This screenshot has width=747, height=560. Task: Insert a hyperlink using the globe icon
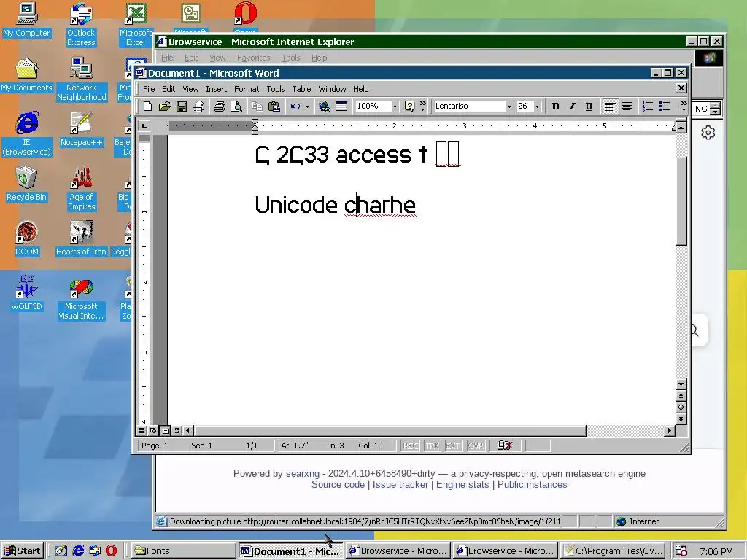(325, 106)
